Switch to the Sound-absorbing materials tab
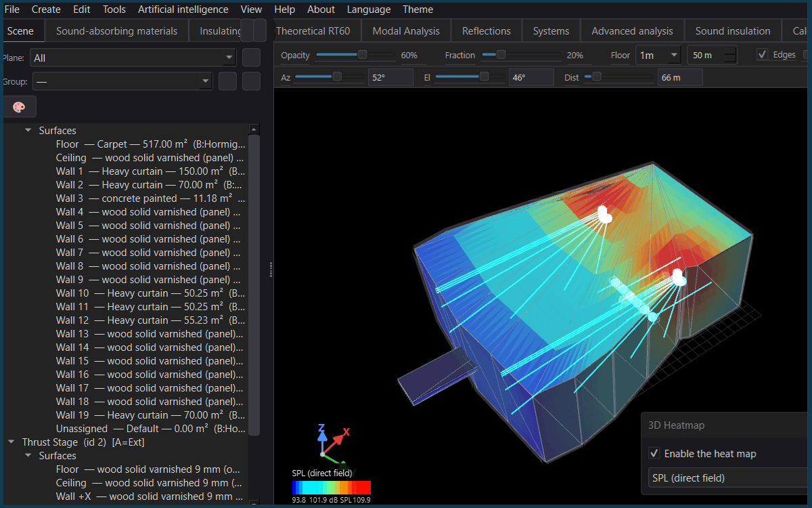Screen dimensions: 812x508 pos(117,30)
